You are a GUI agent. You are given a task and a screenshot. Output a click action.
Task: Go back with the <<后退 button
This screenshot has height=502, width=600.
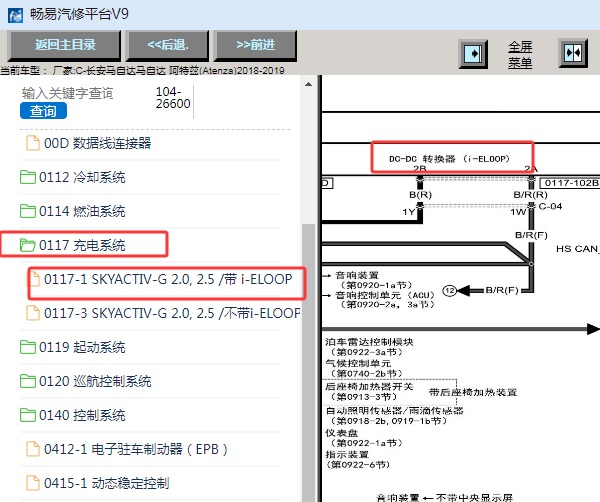click(168, 45)
